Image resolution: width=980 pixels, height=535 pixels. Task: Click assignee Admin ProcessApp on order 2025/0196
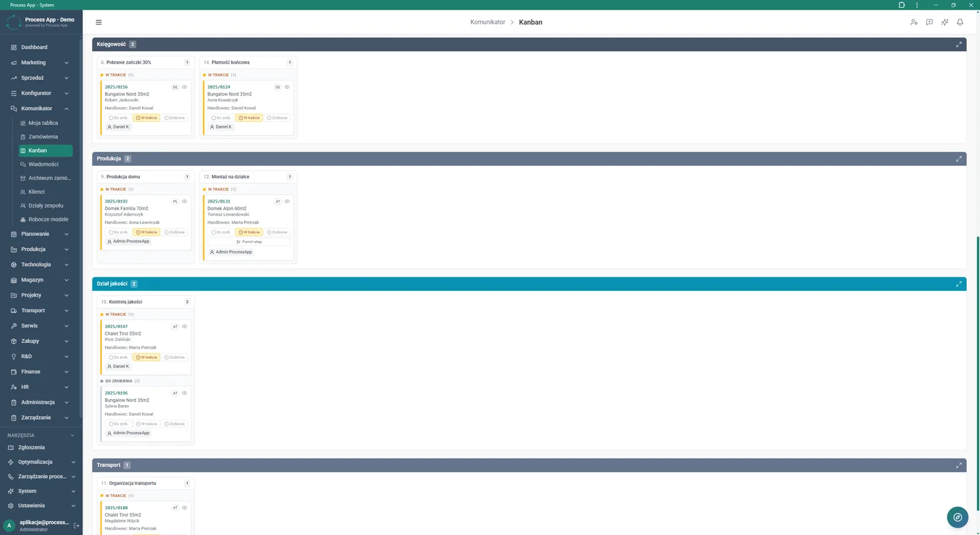point(128,433)
